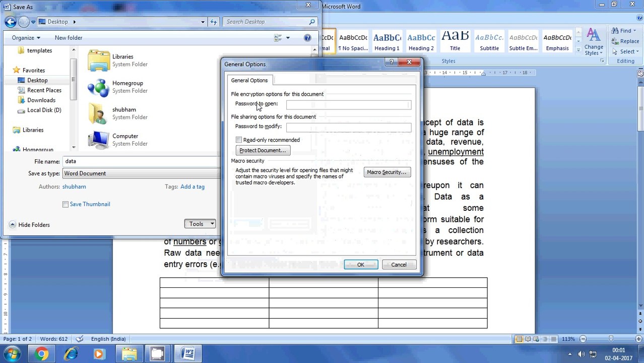Click the search magnifier icon in Search Desktop
Image resolution: width=644 pixels, height=363 pixels.
[x=312, y=22]
